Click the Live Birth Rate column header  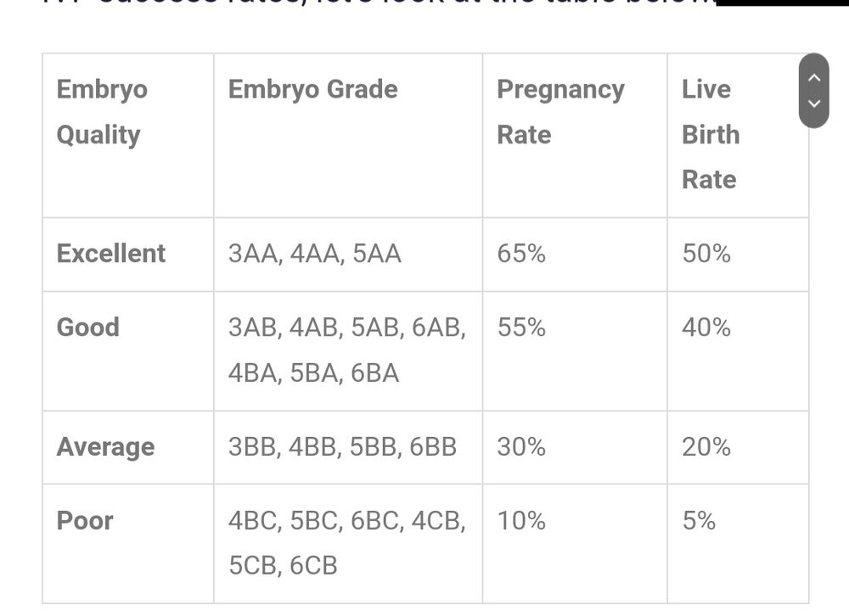[711, 134]
